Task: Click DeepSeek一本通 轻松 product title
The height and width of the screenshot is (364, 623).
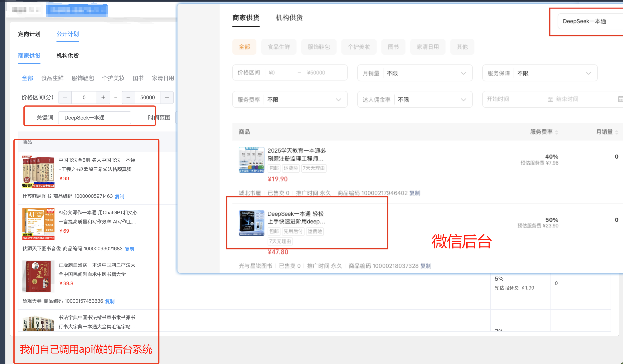Action: click(296, 218)
